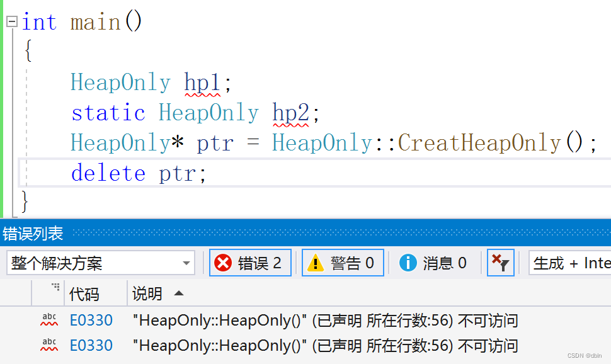
Task: Toggle the 消息 0 message filter
Action: (434, 263)
